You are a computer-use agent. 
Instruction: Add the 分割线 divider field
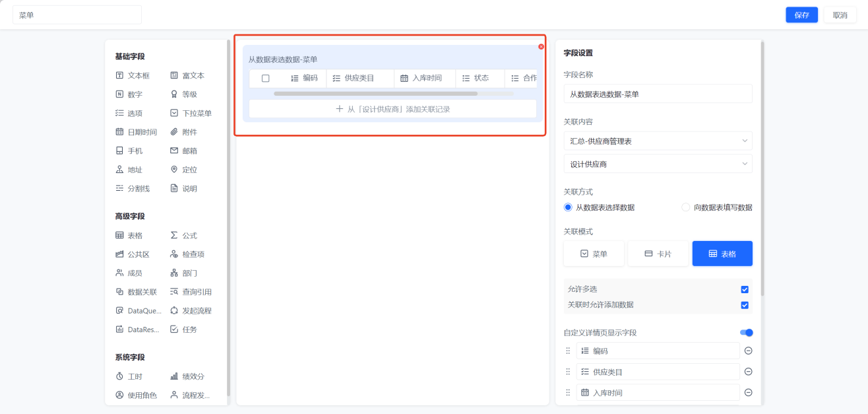(133, 188)
